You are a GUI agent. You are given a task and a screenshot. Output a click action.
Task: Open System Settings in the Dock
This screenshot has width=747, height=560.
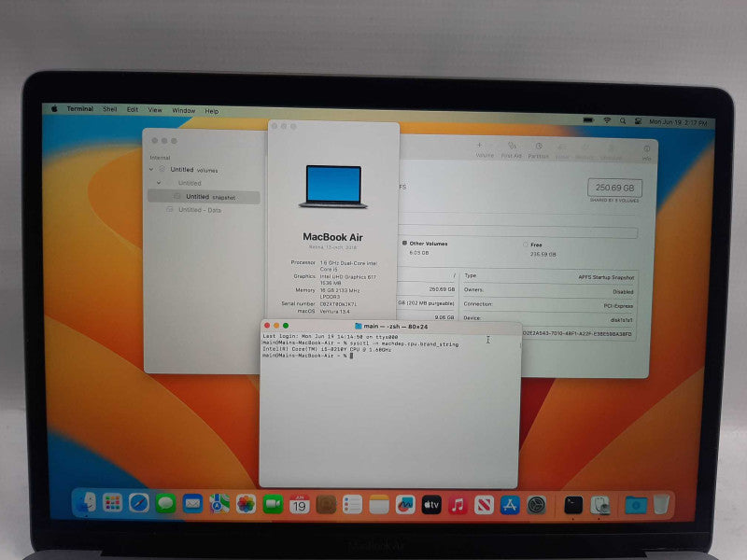point(536,505)
